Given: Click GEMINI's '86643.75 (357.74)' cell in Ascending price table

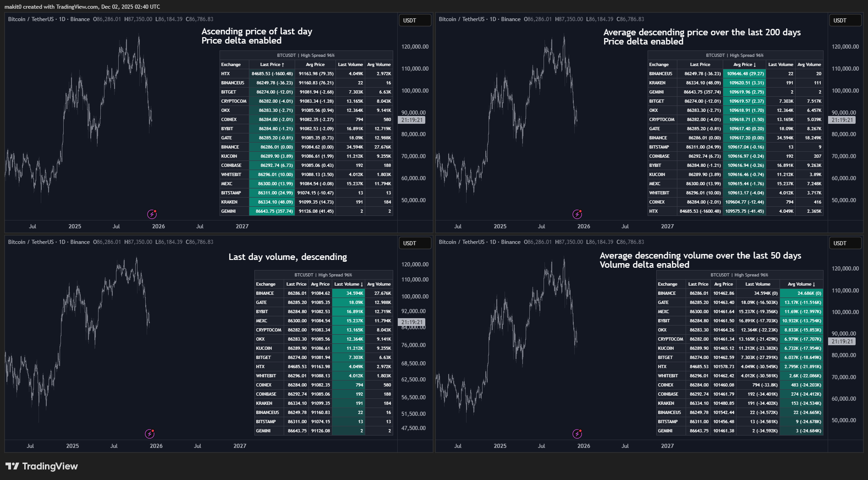Looking at the screenshot, I should (272, 211).
